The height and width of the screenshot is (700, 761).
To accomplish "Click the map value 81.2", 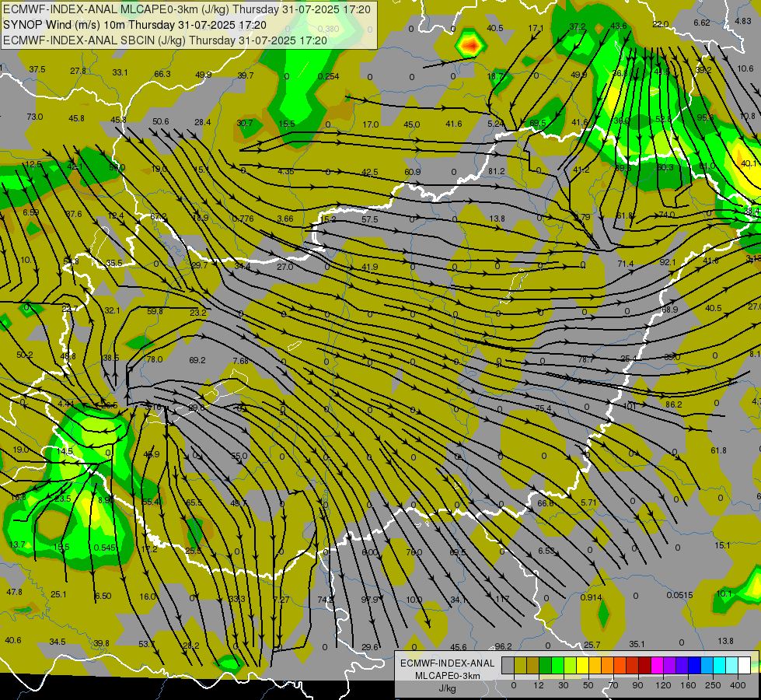I will [497, 171].
